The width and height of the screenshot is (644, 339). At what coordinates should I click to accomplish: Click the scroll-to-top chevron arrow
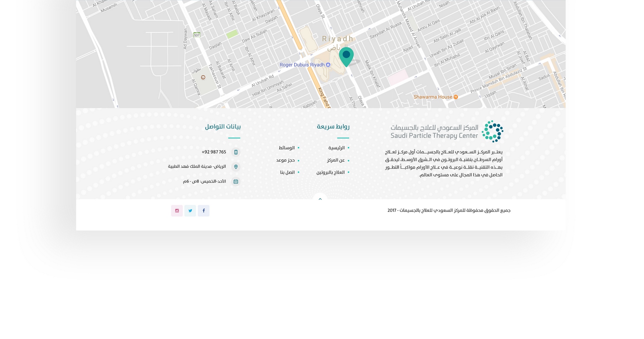point(320,199)
